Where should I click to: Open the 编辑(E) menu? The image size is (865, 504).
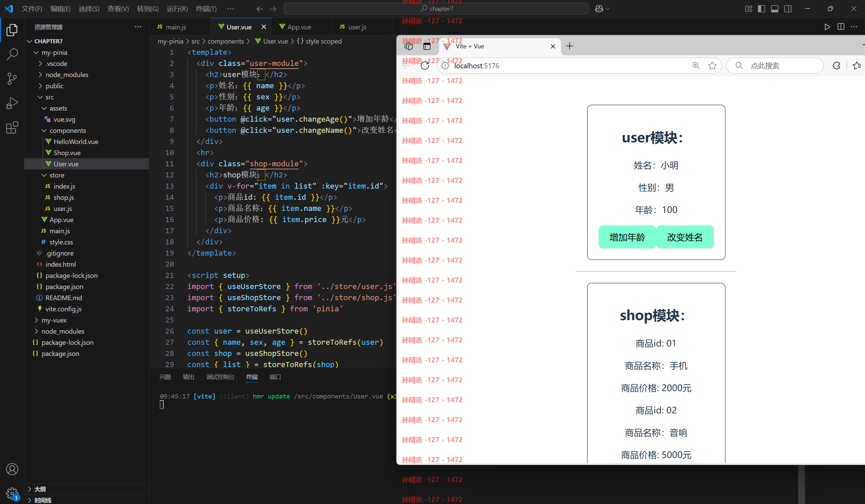tap(61, 9)
